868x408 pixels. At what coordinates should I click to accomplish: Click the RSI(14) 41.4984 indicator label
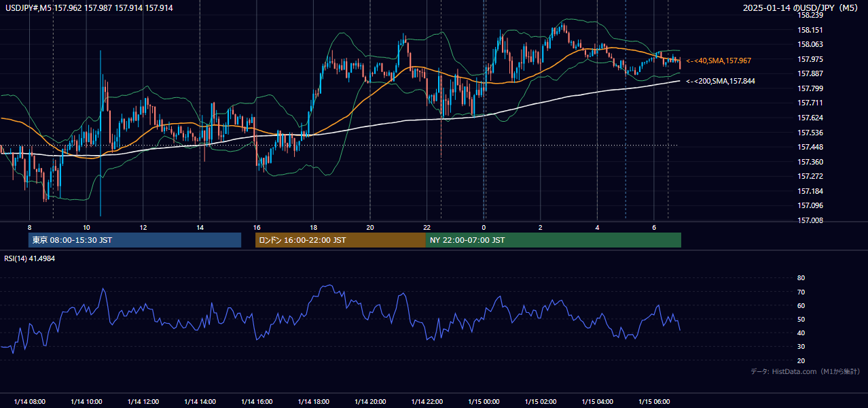(x=30, y=258)
